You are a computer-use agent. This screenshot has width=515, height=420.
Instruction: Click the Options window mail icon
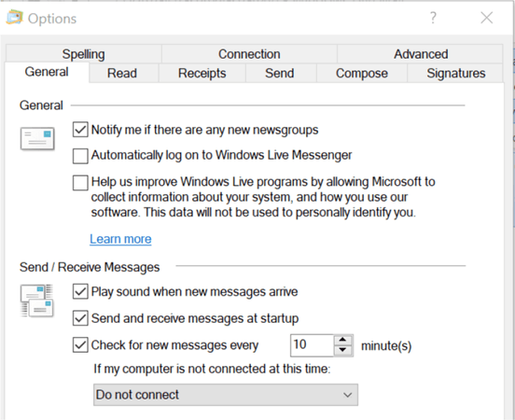click(14, 18)
